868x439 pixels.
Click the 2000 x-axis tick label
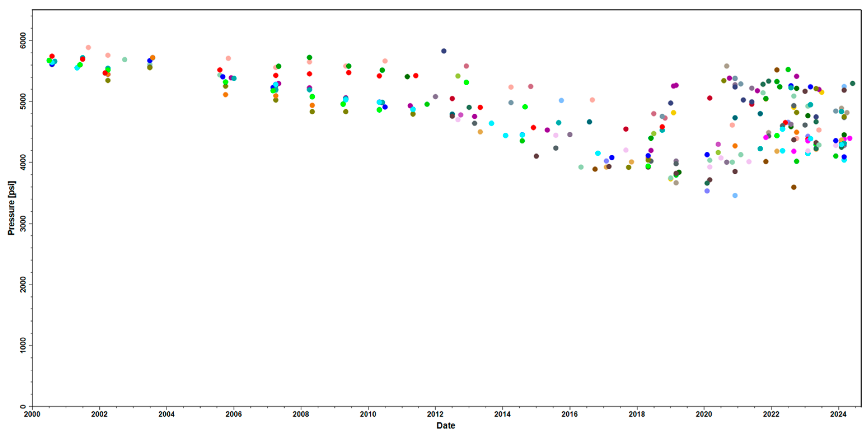coord(32,414)
